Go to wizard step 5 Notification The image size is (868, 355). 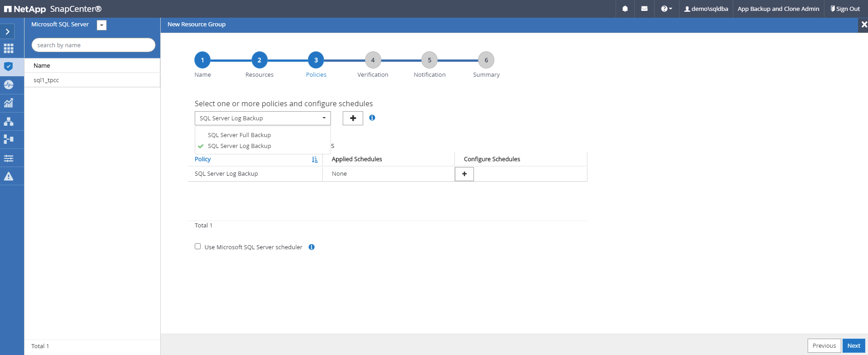pos(429,60)
